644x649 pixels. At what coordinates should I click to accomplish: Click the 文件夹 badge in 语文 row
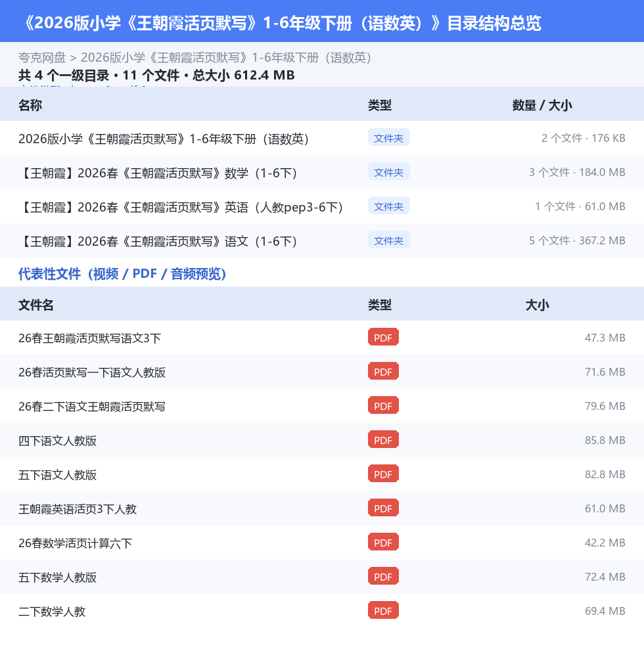(x=388, y=240)
